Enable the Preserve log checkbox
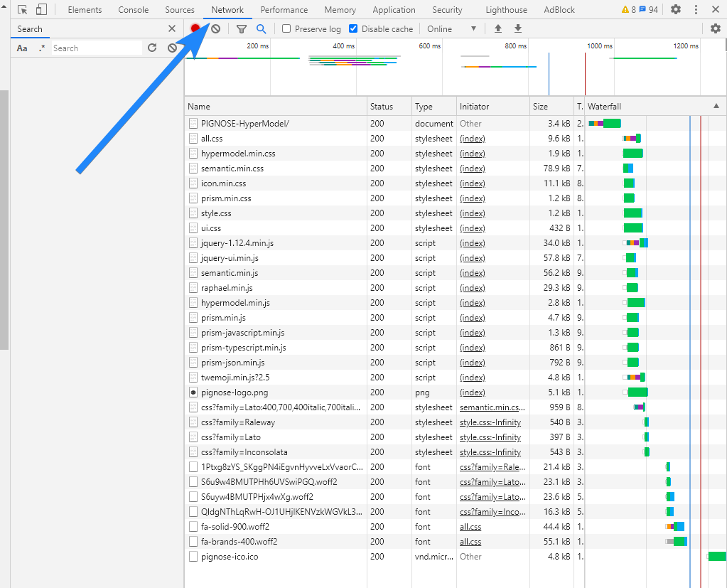Screen dimensions: 727x588 pos(286,28)
